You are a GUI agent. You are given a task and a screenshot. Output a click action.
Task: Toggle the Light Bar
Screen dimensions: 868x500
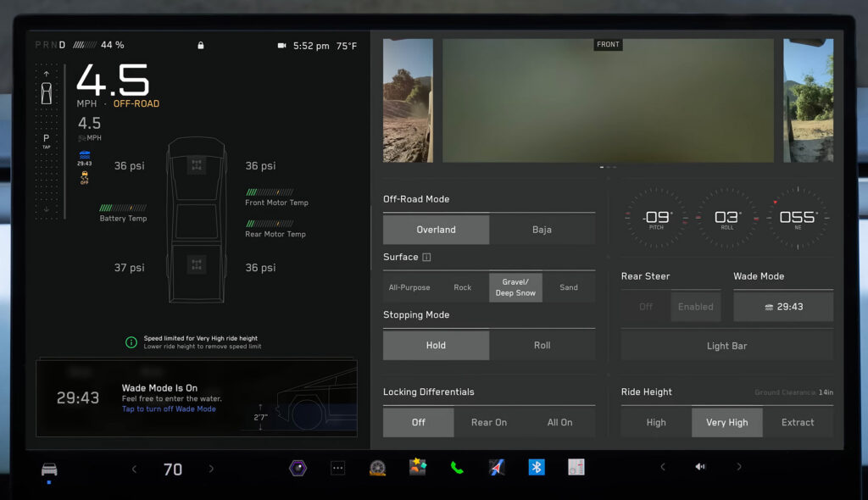tap(726, 346)
